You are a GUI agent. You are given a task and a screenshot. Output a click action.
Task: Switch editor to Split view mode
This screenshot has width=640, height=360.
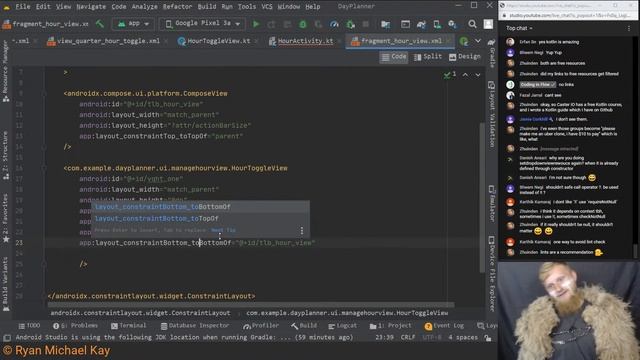[x=428, y=57]
